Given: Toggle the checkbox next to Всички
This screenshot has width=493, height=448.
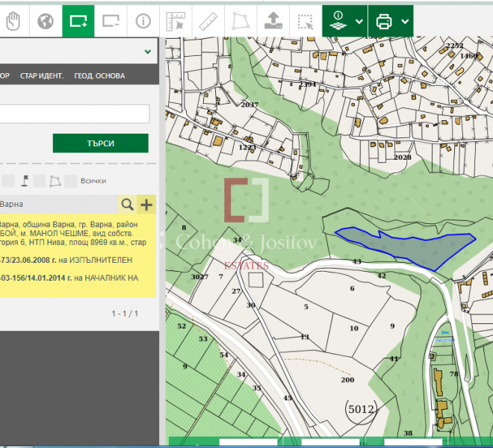Looking at the screenshot, I should coord(70,181).
